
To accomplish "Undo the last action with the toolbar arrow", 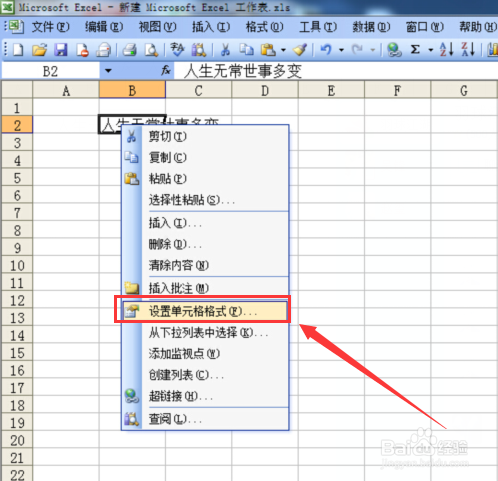I will pos(326,50).
